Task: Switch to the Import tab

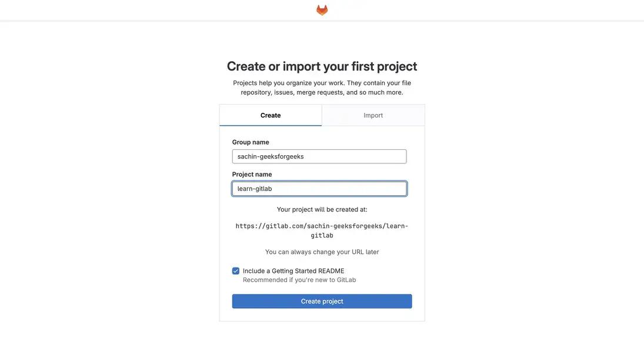Action: click(x=373, y=115)
